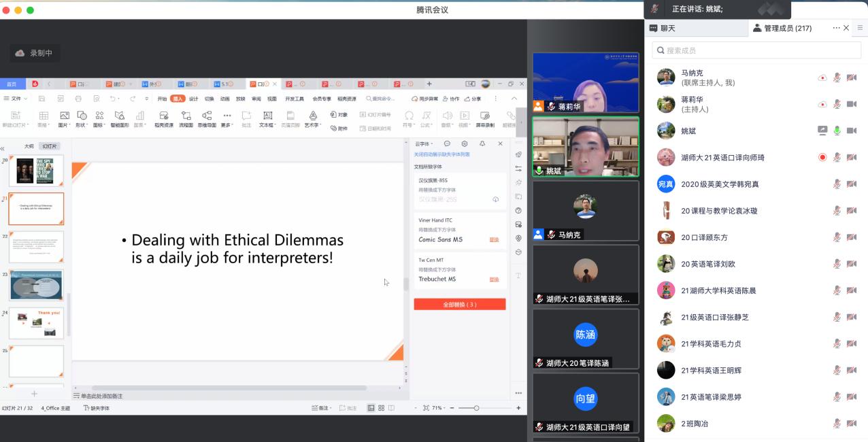The height and width of the screenshot is (442, 868).
Task: Click 替换 link beside Comic Sans MS
Action: (x=495, y=240)
